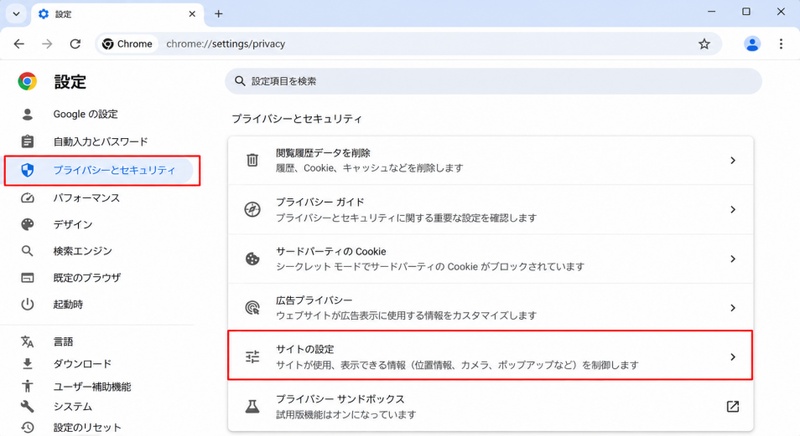Click the magnifier icon in settings search
This screenshot has height=436, width=800.
pos(240,81)
